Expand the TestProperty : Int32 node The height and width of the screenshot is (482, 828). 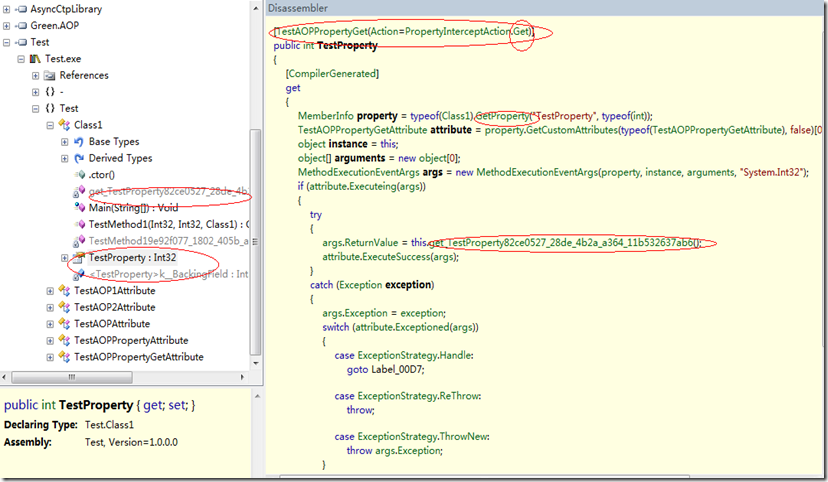point(64,258)
